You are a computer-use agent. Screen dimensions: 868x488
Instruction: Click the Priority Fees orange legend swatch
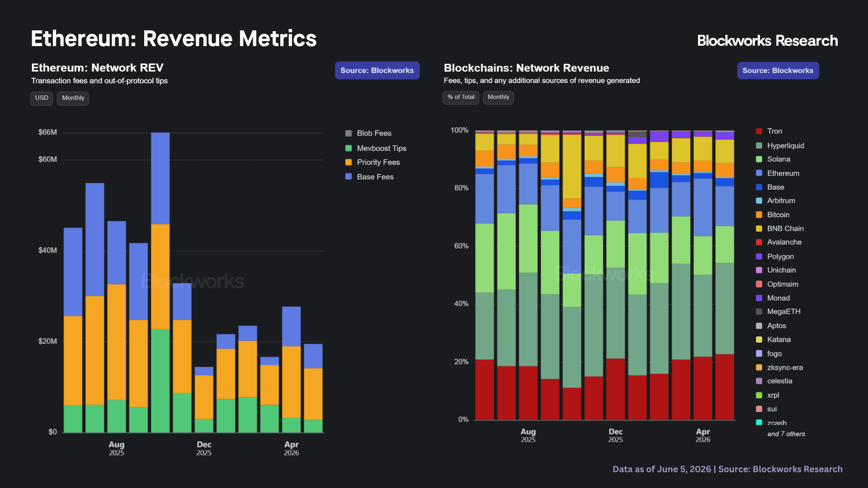(349, 162)
